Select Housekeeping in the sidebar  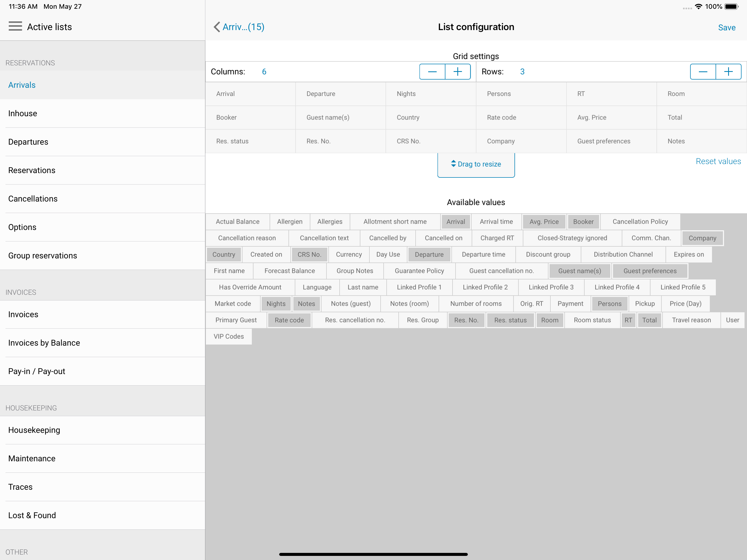click(x=34, y=430)
